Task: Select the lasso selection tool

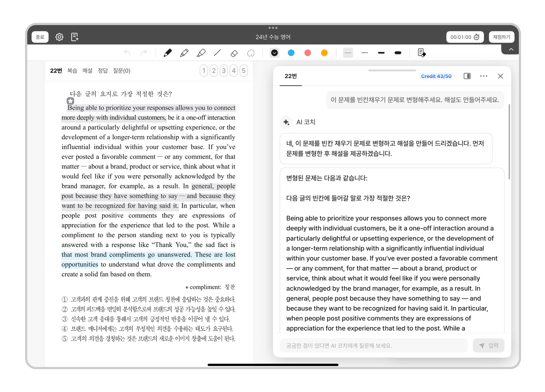Action: tap(251, 53)
